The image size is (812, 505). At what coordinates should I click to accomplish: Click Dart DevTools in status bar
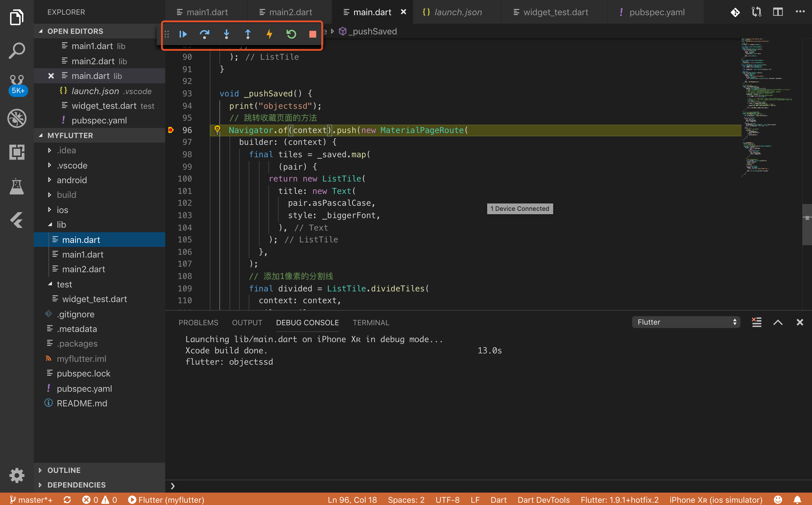543,500
